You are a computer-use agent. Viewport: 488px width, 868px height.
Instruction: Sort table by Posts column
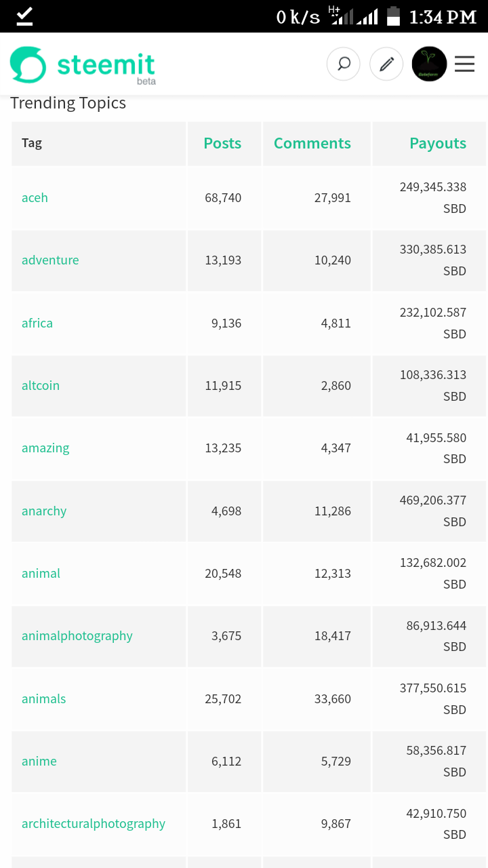(x=222, y=143)
